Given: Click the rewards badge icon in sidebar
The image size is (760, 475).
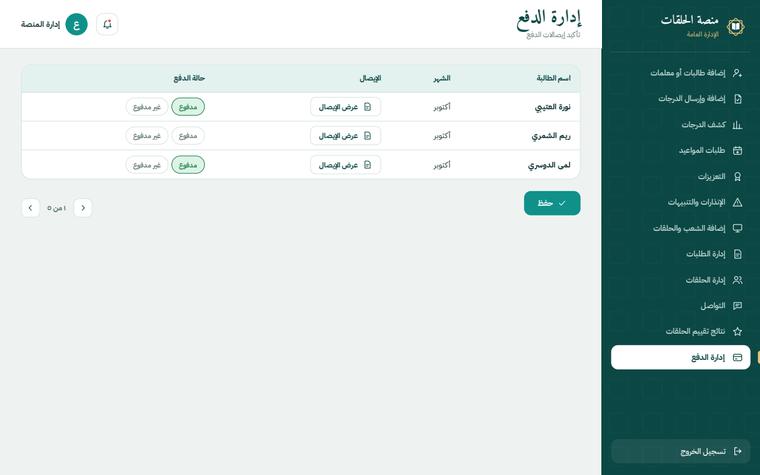Looking at the screenshot, I should point(737,176).
